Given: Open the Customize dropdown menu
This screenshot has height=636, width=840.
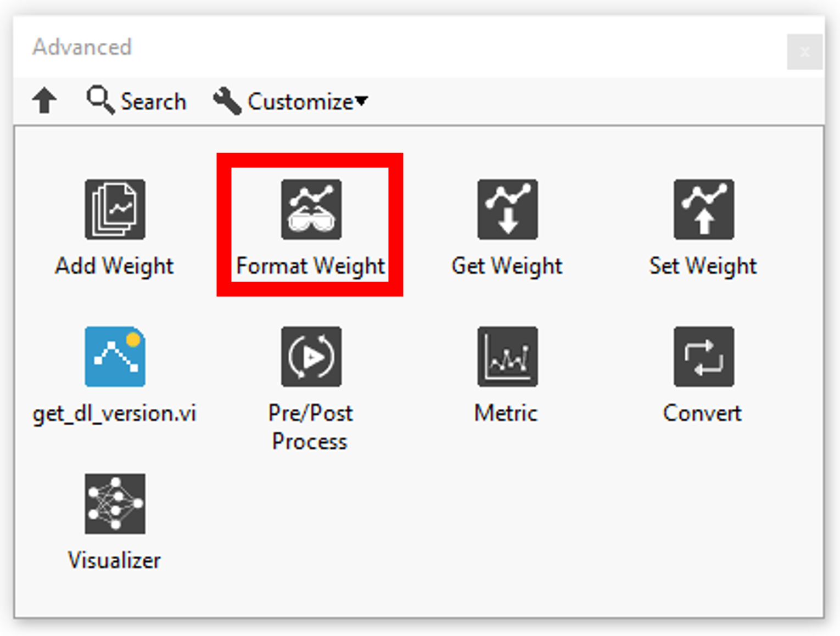Looking at the screenshot, I should (x=291, y=102).
